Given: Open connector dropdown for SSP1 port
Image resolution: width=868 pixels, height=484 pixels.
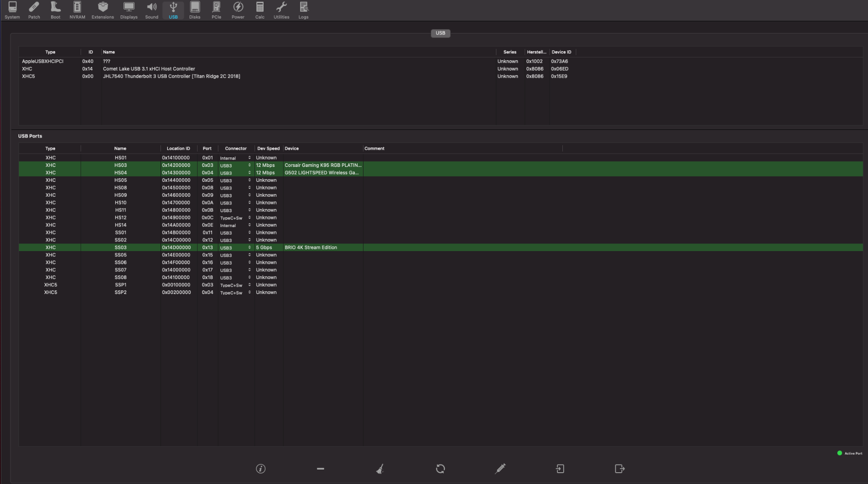Looking at the screenshot, I should point(235,285).
